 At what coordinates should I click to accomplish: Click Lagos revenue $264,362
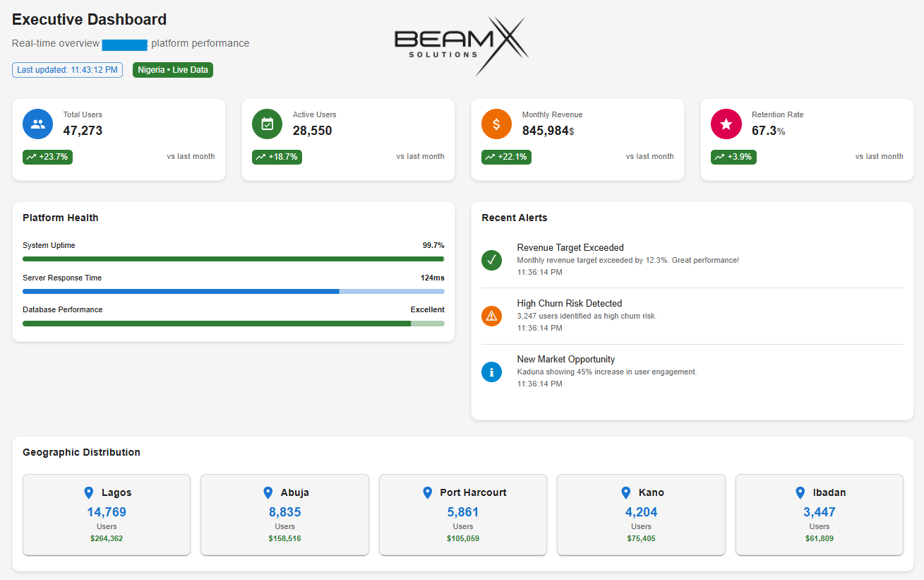coord(107,538)
